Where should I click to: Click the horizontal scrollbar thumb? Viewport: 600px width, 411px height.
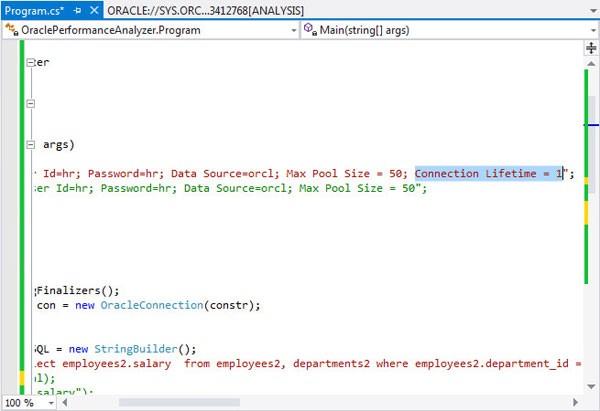(179, 403)
